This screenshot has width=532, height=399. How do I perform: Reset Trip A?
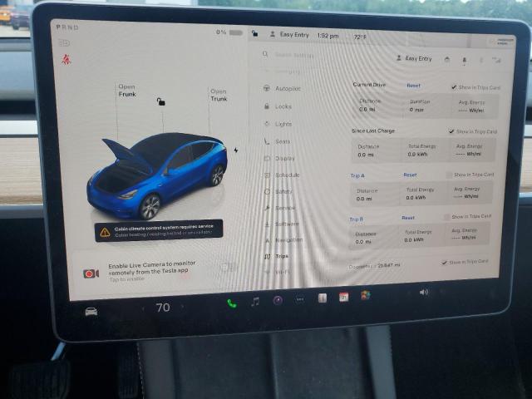pos(410,175)
